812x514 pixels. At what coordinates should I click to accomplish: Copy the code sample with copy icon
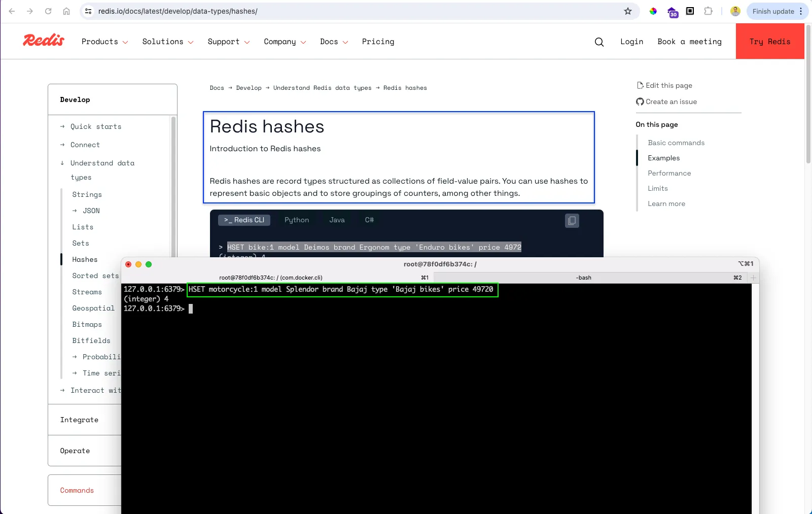pos(572,221)
